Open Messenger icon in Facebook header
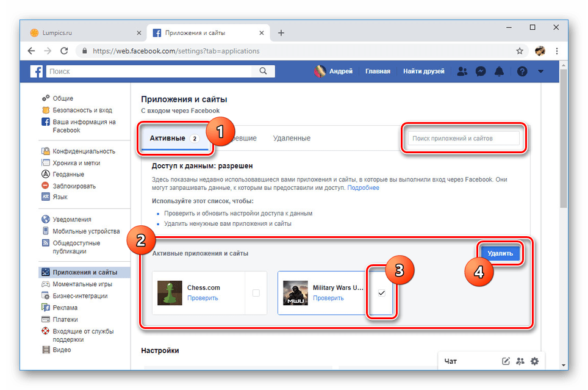Viewport: 588px width, 390px height. (x=481, y=71)
